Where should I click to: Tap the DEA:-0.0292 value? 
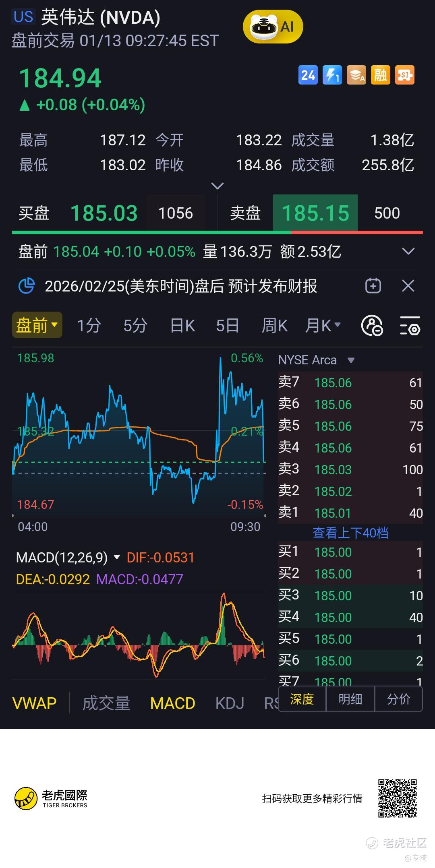coord(53,579)
